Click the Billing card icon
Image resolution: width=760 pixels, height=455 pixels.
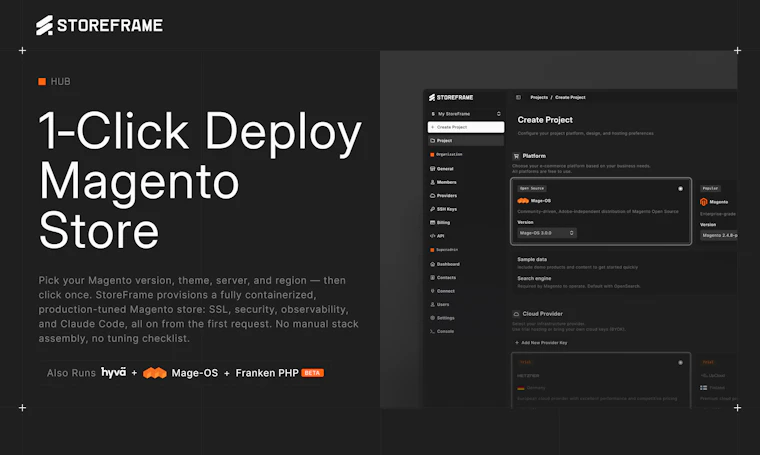coord(432,222)
